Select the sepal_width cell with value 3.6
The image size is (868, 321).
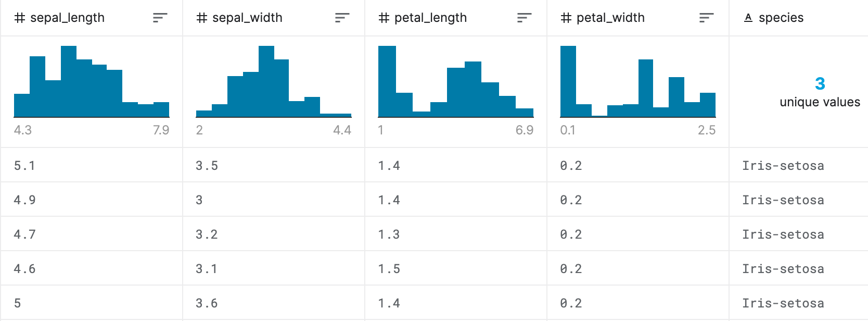tap(274, 303)
